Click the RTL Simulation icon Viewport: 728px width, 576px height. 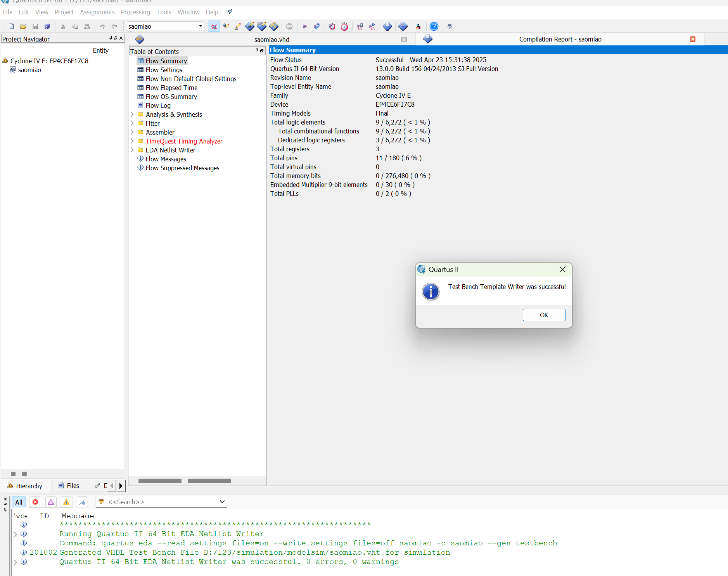pos(360,26)
